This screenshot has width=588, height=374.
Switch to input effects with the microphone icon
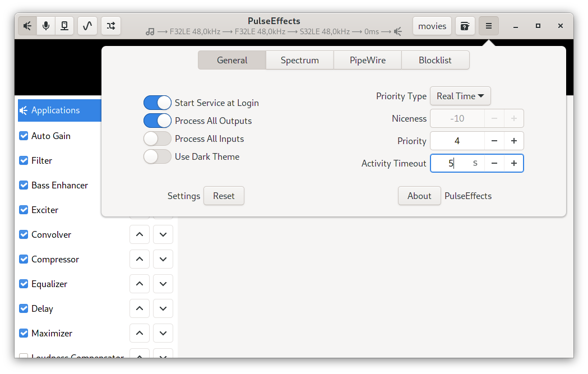pyautogui.click(x=46, y=26)
